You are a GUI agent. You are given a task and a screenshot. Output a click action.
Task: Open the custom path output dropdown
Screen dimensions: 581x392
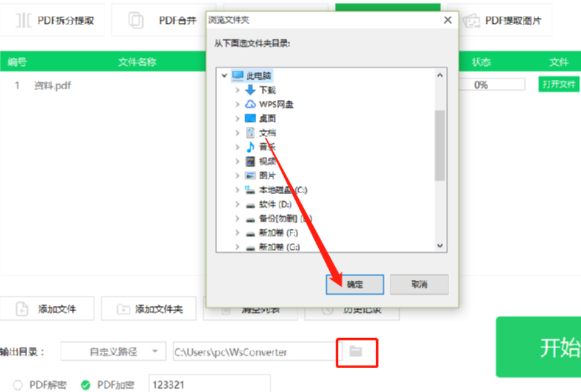[x=113, y=351]
